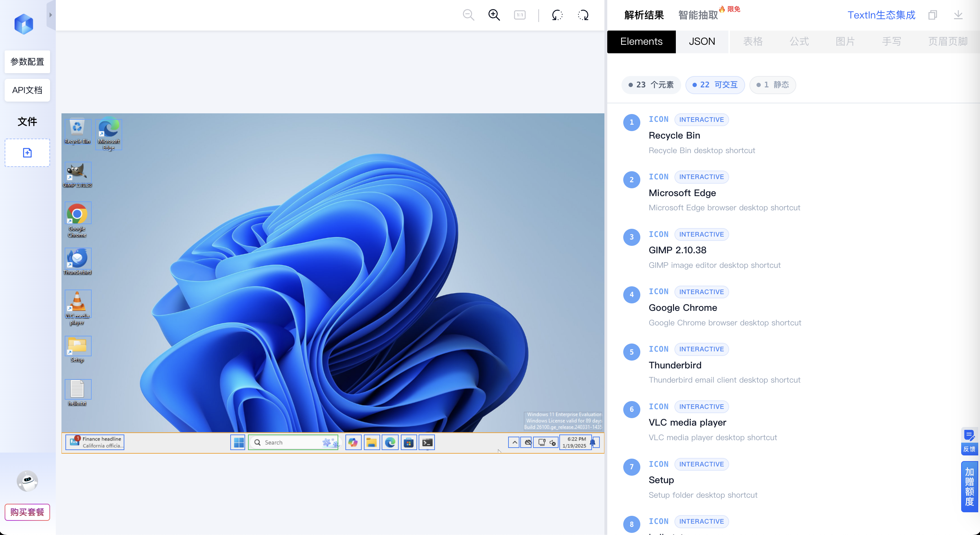This screenshot has height=535, width=980.
Task: Click the 购买套餐 purchase button
Action: click(27, 512)
